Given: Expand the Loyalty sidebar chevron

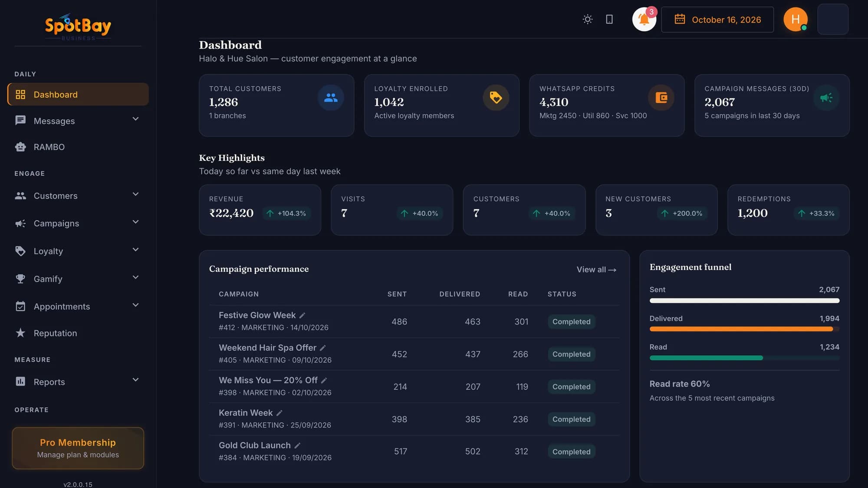Looking at the screenshot, I should (x=135, y=250).
